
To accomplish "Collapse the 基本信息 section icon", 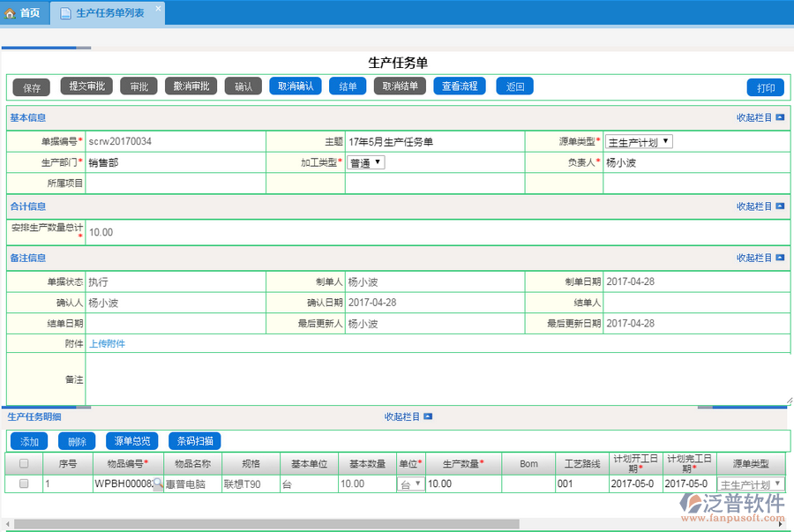I will point(780,117).
